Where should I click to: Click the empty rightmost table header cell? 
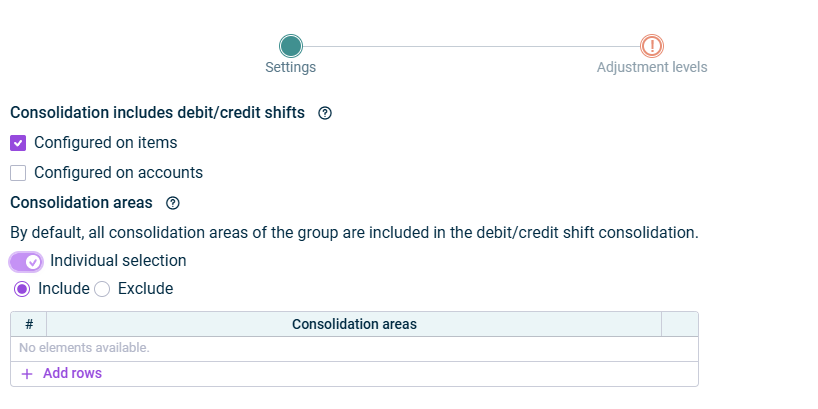[x=679, y=324]
